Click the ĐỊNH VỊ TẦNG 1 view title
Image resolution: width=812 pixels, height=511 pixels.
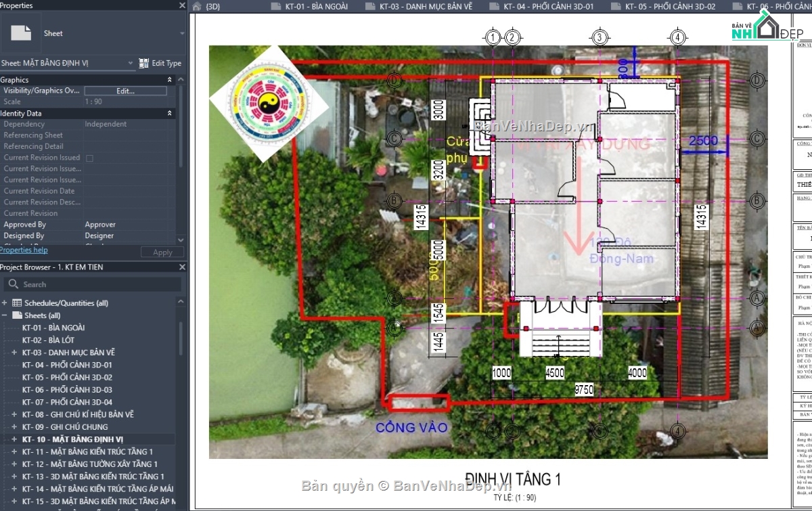513,480
